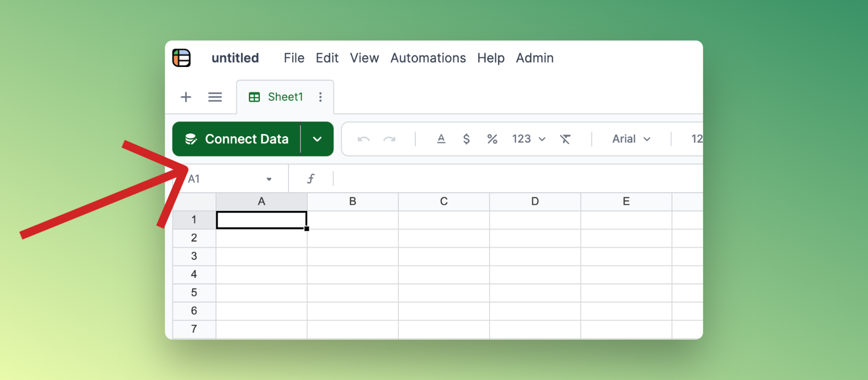Open the all-sheets list hamburger icon

(x=215, y=97)
